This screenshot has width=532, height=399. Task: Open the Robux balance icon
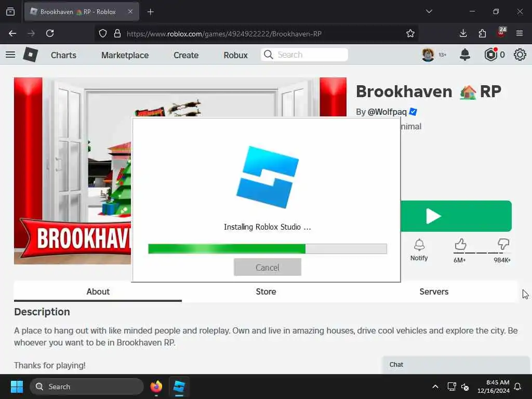tap(490, 55)
